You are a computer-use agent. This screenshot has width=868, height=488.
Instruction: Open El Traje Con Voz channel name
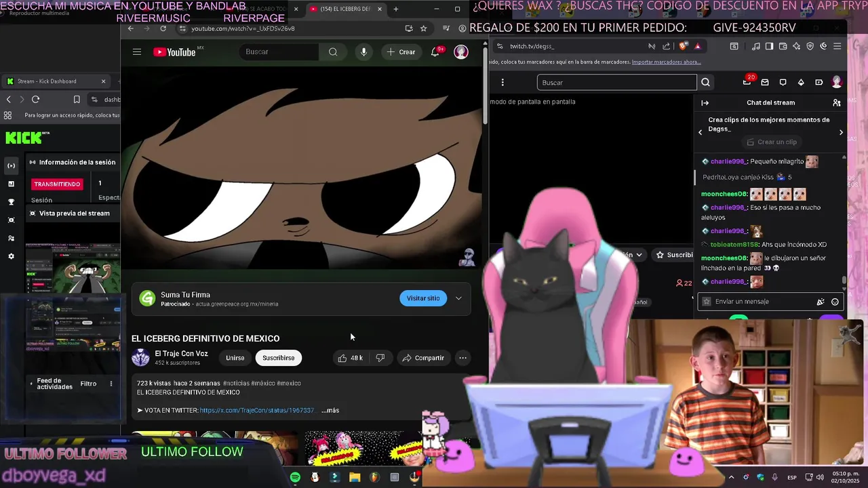(181, 353)
